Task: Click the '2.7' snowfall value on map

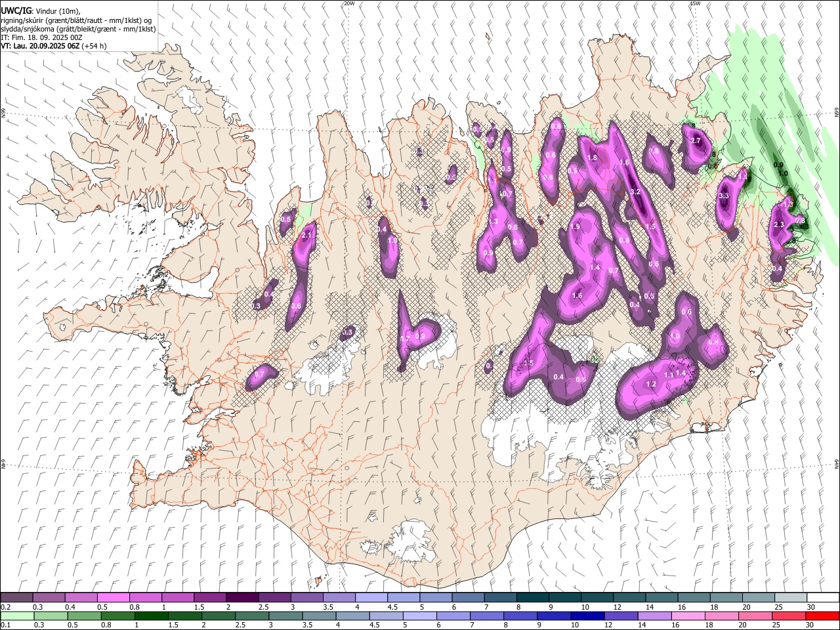Action: coord(696,140)
